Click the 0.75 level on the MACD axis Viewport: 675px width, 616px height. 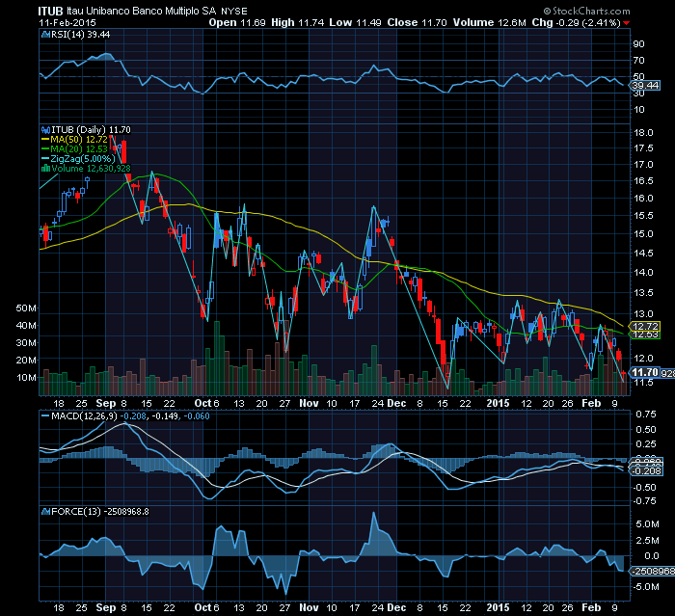pos(646,415)
